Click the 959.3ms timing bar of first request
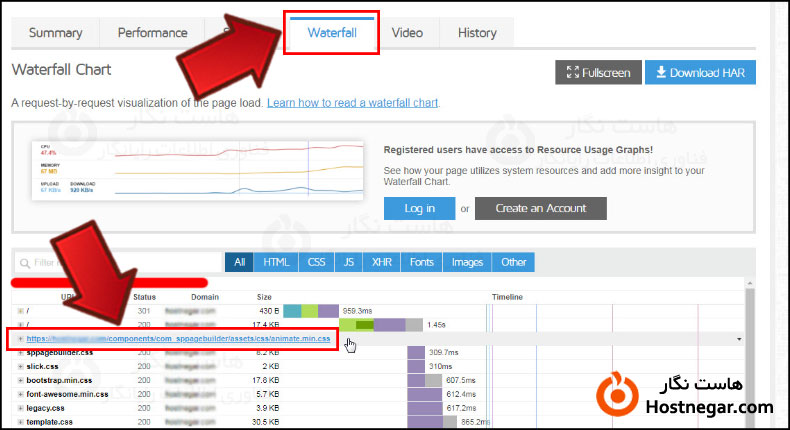The height and width of the screenshot is (430, 790). point(311,311)
